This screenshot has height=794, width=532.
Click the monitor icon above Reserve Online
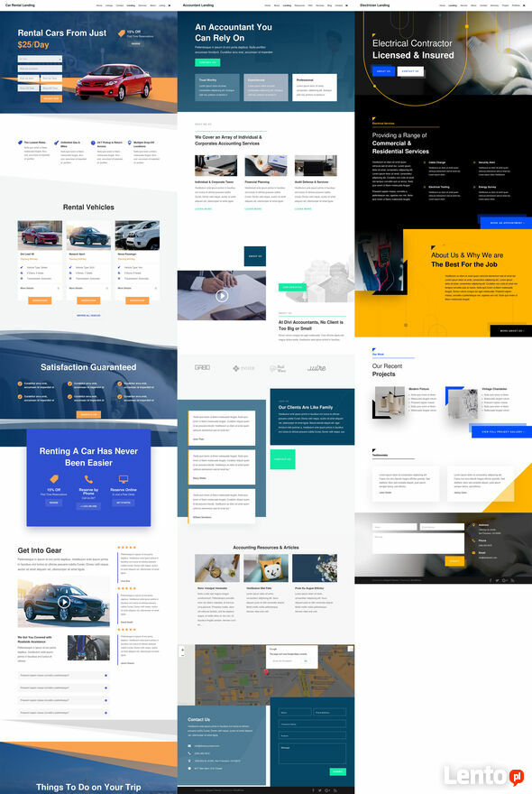point(123,479)
